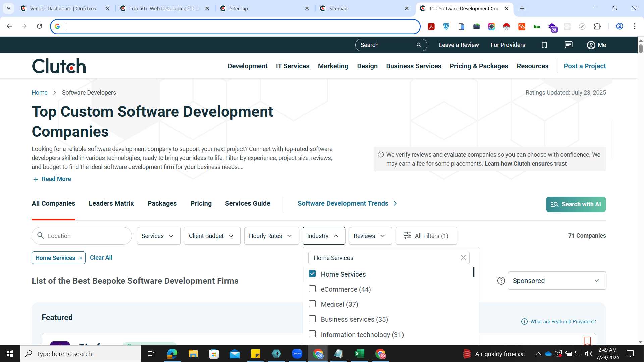Check the Medical (37) checkbox
Viewport: 644px width, 362px height.
pos(312,304)
